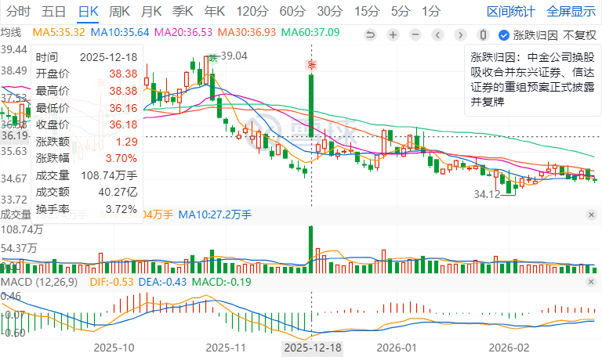Image resolution: width=602 pixels, height=364 pixels.
Task: Switch to the 周K weekly chart tab
Action: [x=120, y=11]
